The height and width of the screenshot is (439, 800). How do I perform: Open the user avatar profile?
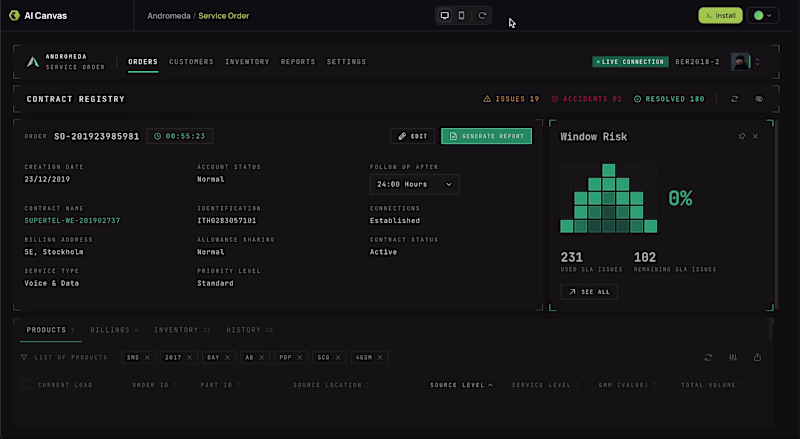point(740,62)
